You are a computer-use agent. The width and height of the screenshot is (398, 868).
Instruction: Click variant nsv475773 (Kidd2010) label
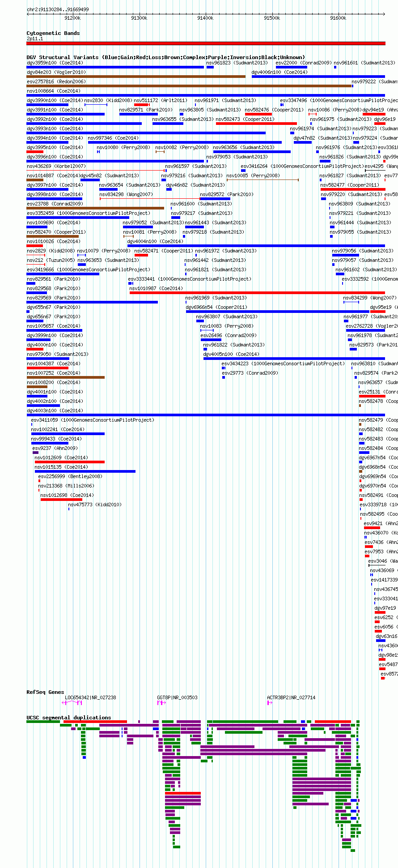pos(95,505)
